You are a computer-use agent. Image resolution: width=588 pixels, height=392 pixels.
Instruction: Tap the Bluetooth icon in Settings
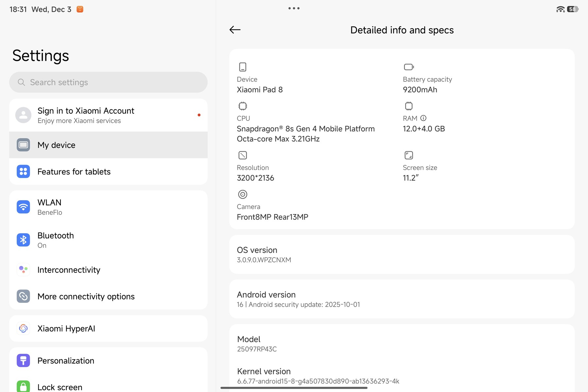(23, 240)
